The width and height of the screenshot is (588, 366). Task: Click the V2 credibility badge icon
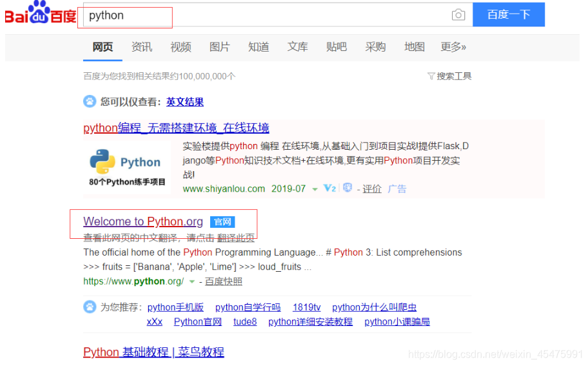[329, 188]
